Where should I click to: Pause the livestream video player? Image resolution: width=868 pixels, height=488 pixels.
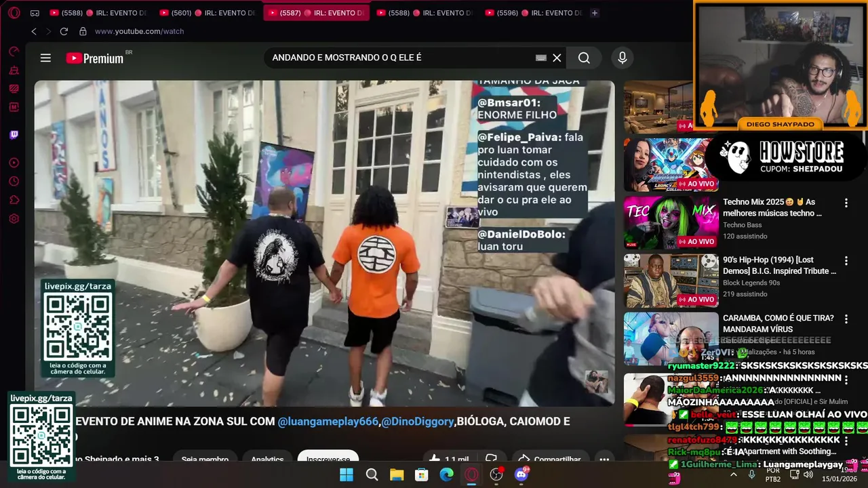click(x=324, y=243)
